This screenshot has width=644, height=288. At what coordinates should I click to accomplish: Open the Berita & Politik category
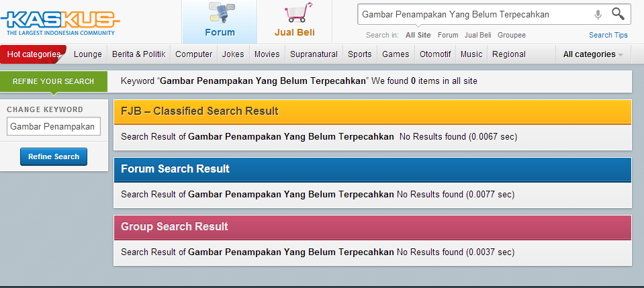[x=139, y=54]
